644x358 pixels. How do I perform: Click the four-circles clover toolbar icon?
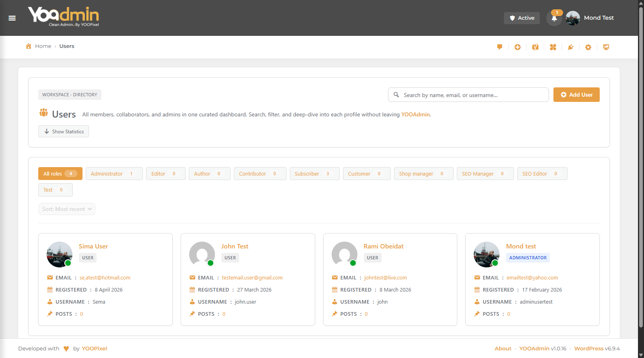(553, 47)
